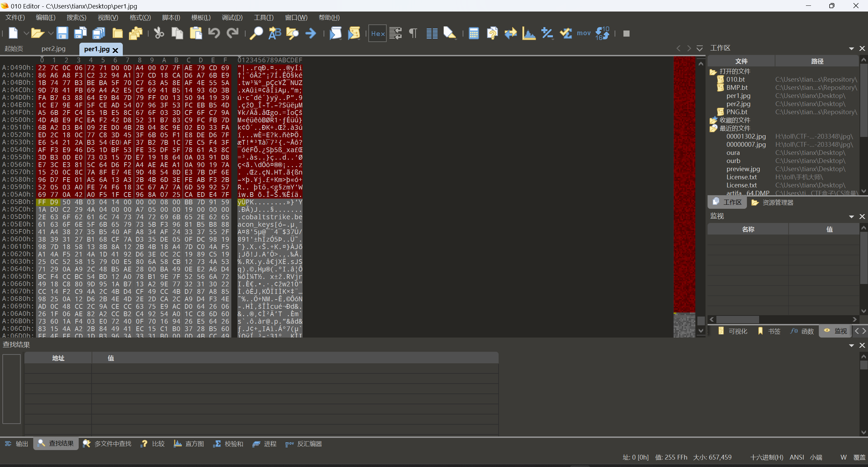Toggle the highlighter marker tool
Image resolution: width=868 pixels, height=467 pixels.
pyautogui.click(x=449, y=33)
